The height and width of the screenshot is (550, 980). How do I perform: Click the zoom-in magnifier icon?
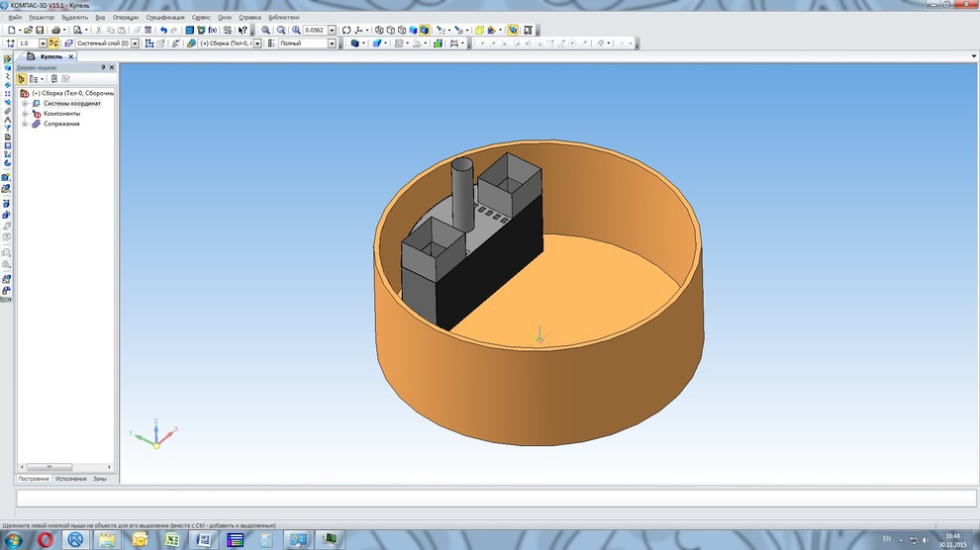266,31
